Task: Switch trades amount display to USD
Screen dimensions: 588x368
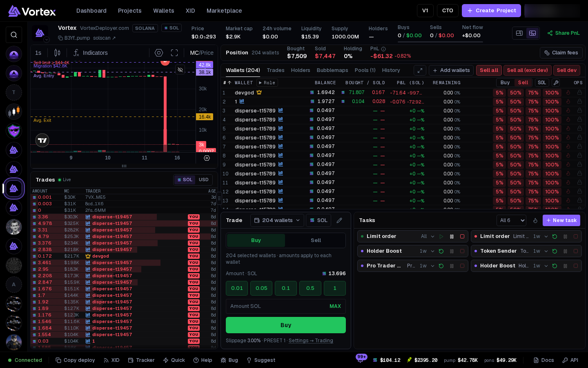Action: click(x=204, y=180)
